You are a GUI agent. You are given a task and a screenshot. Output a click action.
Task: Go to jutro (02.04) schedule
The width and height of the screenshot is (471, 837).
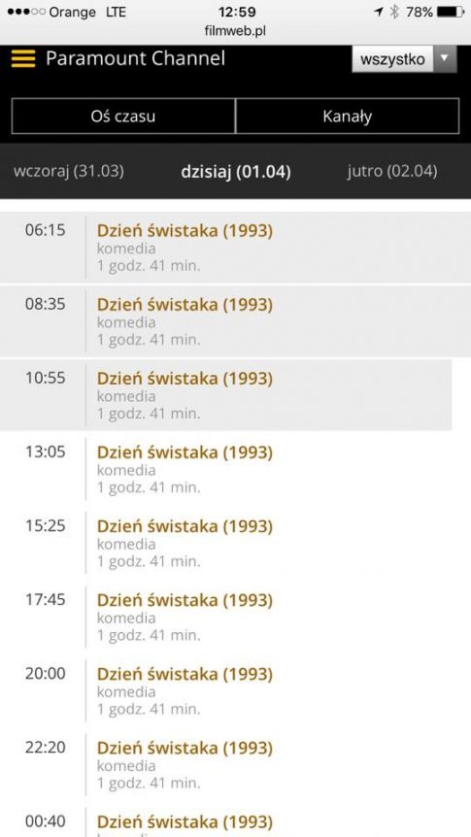click(x=392, y=171)
